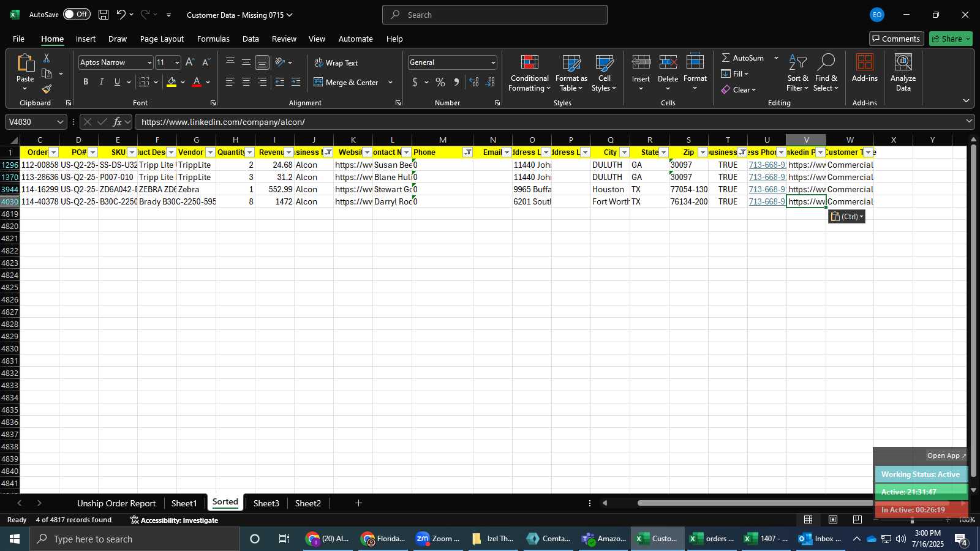Toggle Underline formatting
Image resolution: width=980 pixels, height=551 pixels.
(117, 82)
